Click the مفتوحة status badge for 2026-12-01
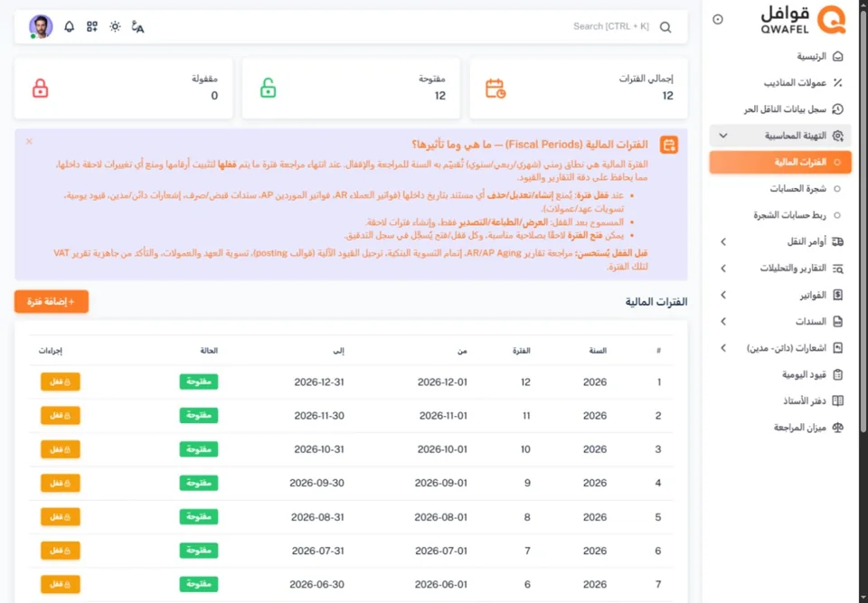The width and height of the screenshot is (868, 603). click(199, 382)
